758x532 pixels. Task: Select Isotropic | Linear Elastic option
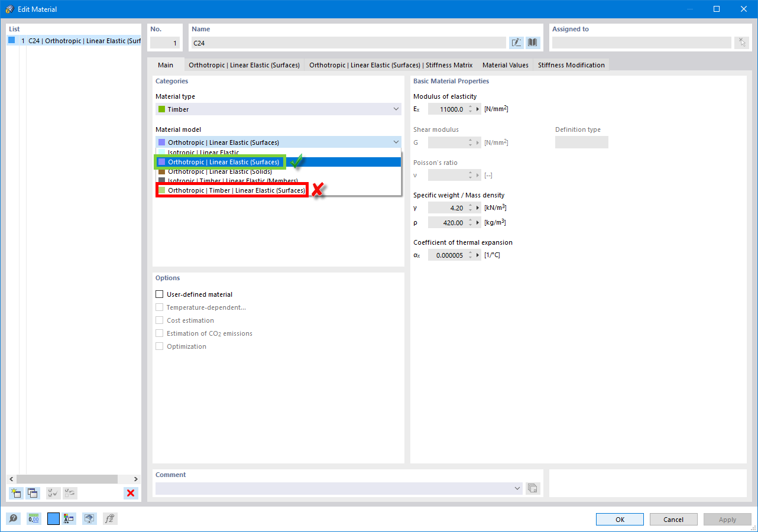[278, 153]
